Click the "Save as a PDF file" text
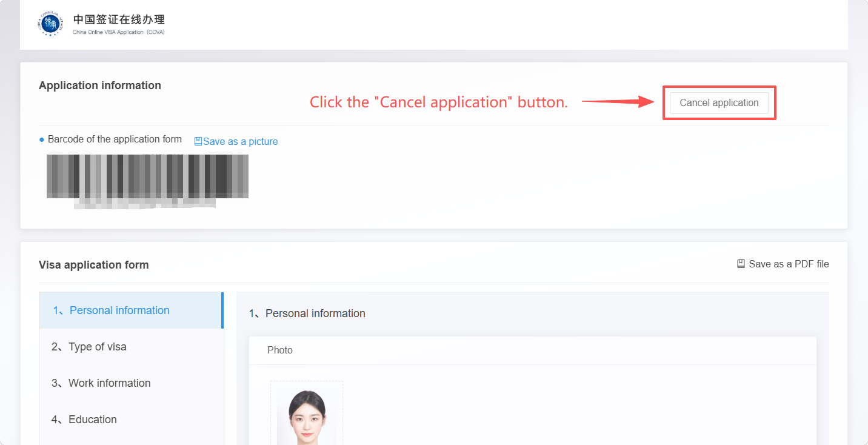This screenshot has width=868, height=445. pos(789,264)
